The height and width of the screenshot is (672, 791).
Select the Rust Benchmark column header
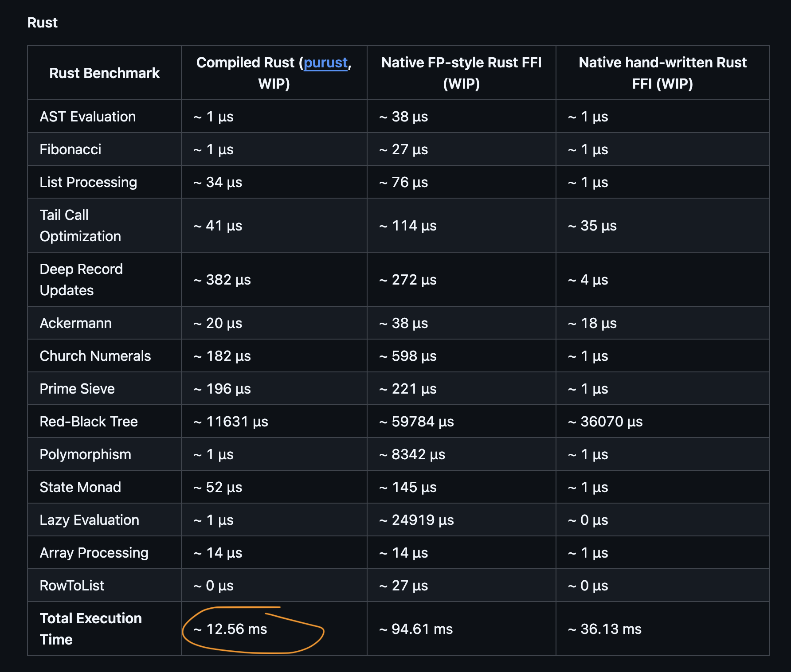tap(104, 73)
